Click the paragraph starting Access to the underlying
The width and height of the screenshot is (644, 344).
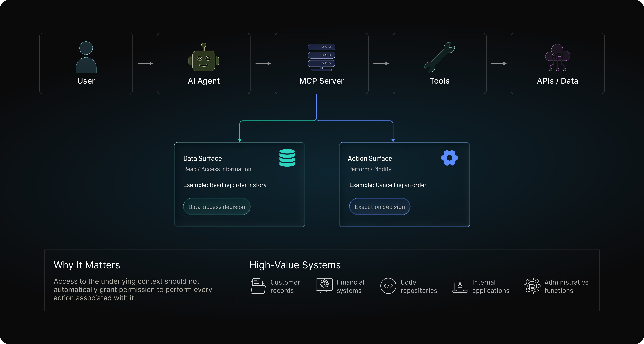(x=133, y=290)
